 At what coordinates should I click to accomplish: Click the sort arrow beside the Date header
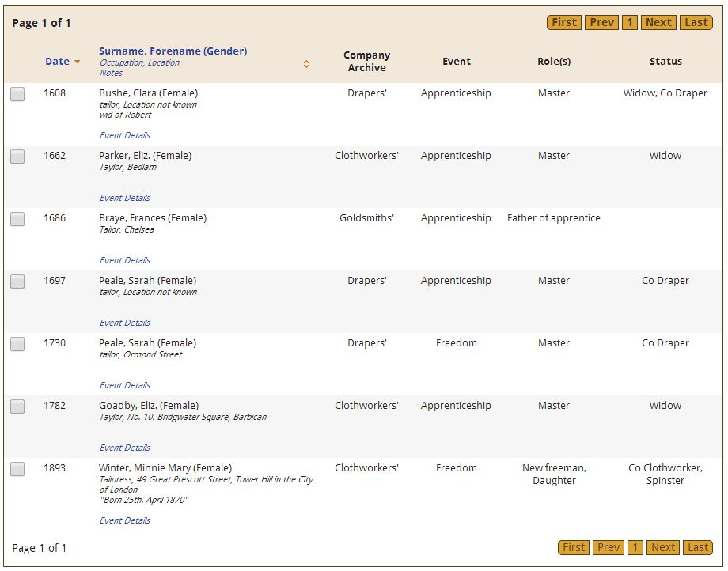point(78,62)
